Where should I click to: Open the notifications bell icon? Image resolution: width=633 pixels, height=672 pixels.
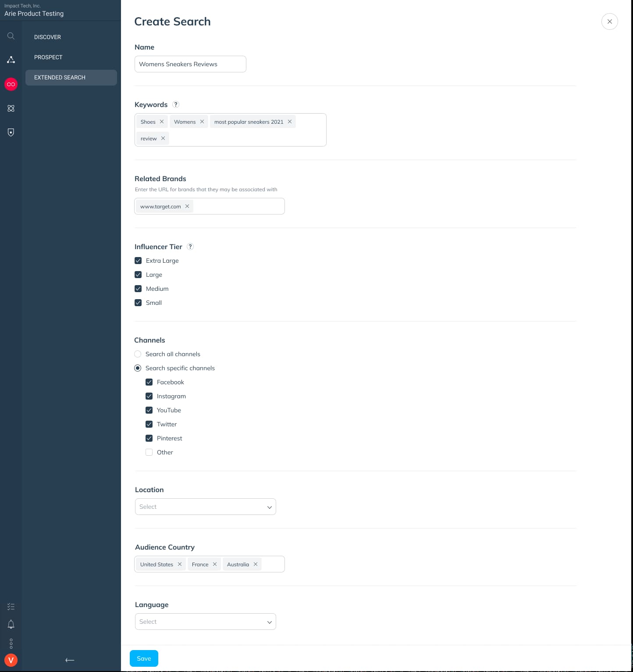[11, 624]
